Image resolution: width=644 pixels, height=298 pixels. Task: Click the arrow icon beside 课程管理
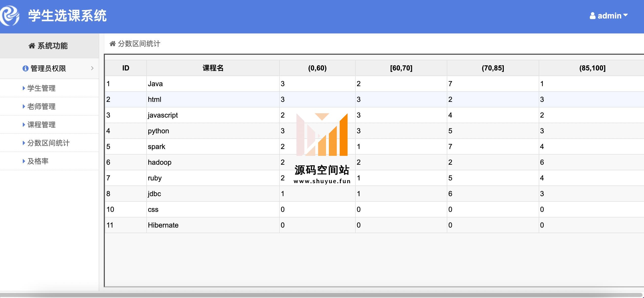tap(24, 125)
